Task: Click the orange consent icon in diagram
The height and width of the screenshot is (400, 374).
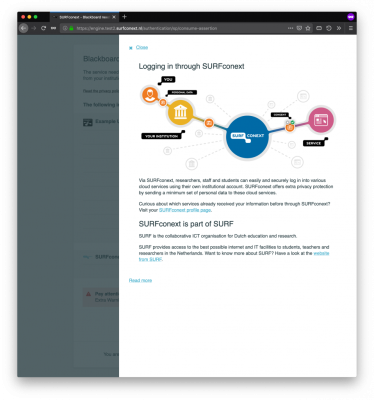Action: (x=290, y=127)
